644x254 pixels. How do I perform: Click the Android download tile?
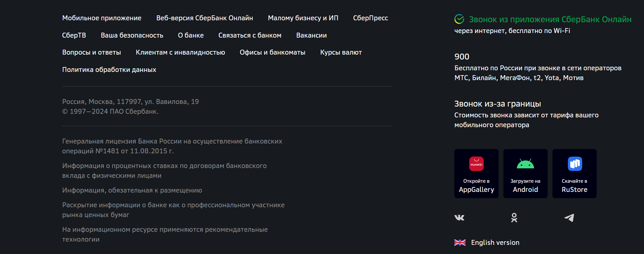point(525,174)
